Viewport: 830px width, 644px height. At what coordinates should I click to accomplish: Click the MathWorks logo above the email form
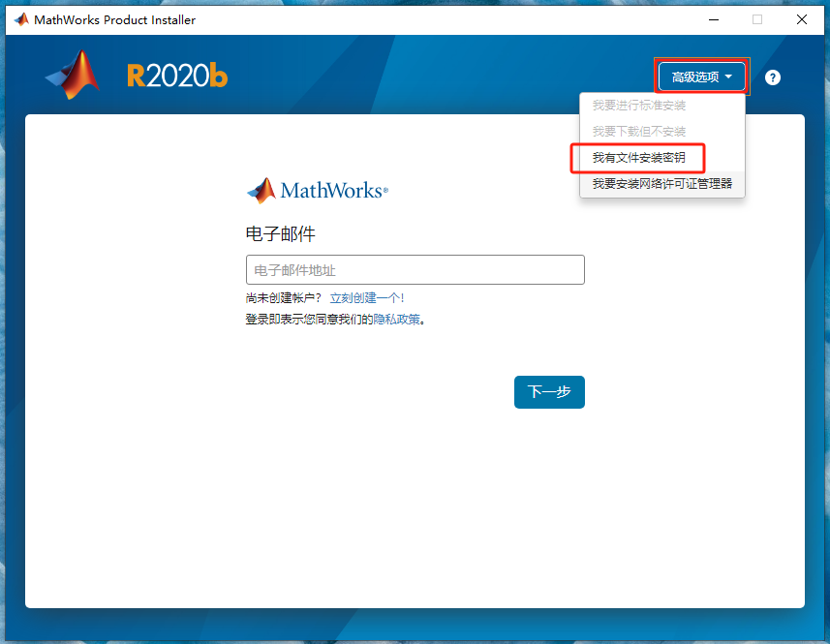(x=318, y=191)
